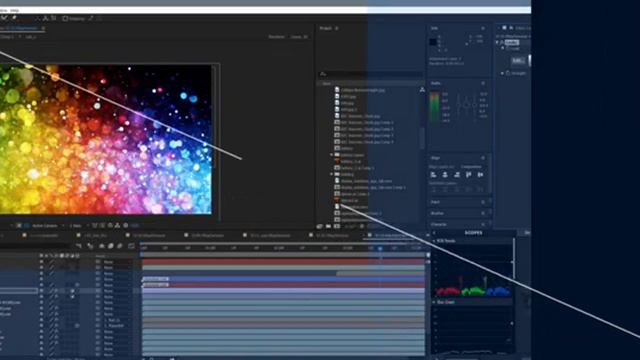Open the Align panel menu icon
The image size is (640, 360).
[x=483, y=158]
